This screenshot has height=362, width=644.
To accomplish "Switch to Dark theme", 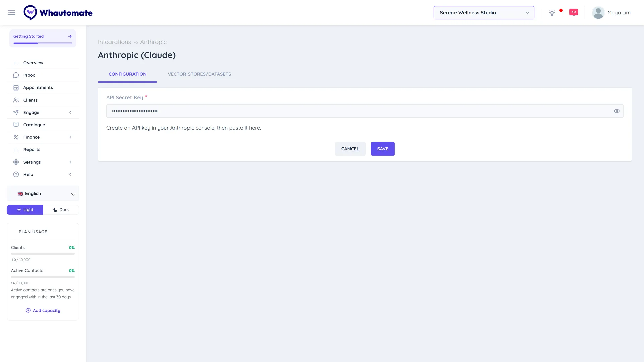I will coord(61,210).
